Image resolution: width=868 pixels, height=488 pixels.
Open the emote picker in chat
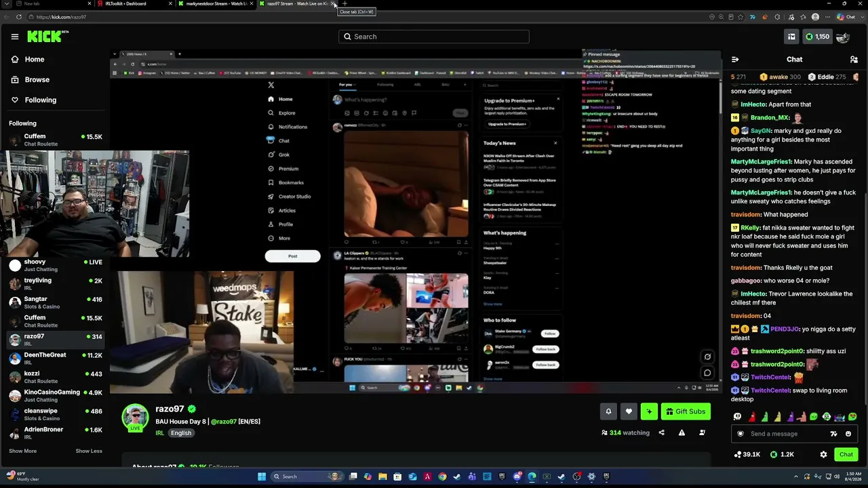848,434
